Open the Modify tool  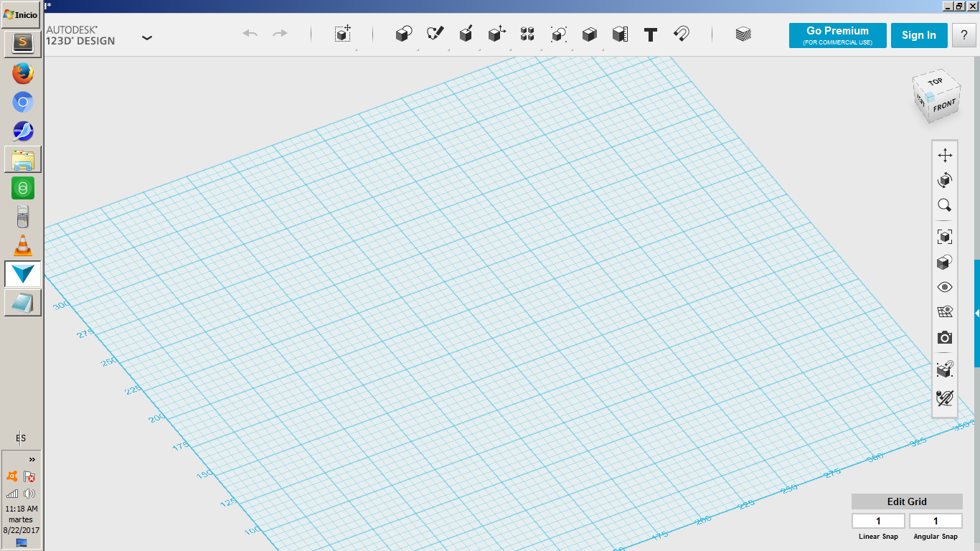(497, 34)
